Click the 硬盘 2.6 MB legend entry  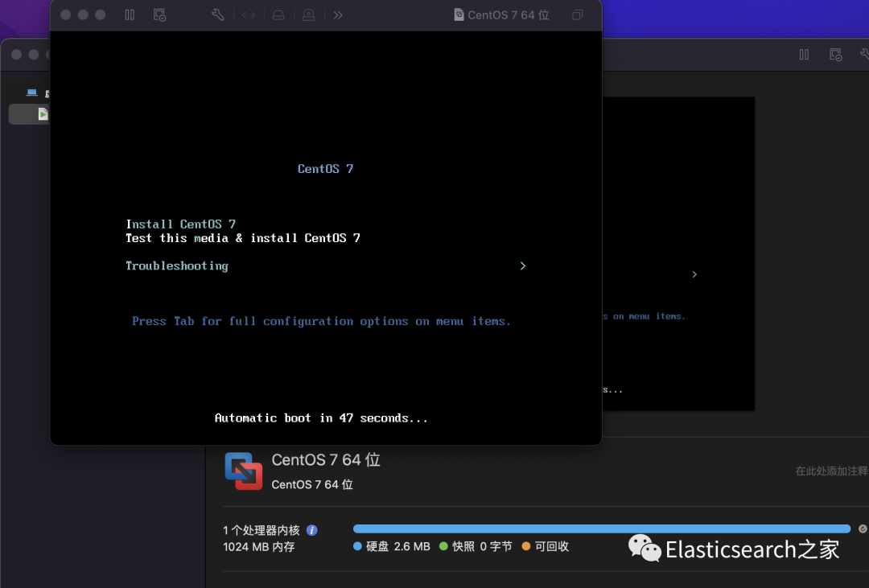click(392, 546)
